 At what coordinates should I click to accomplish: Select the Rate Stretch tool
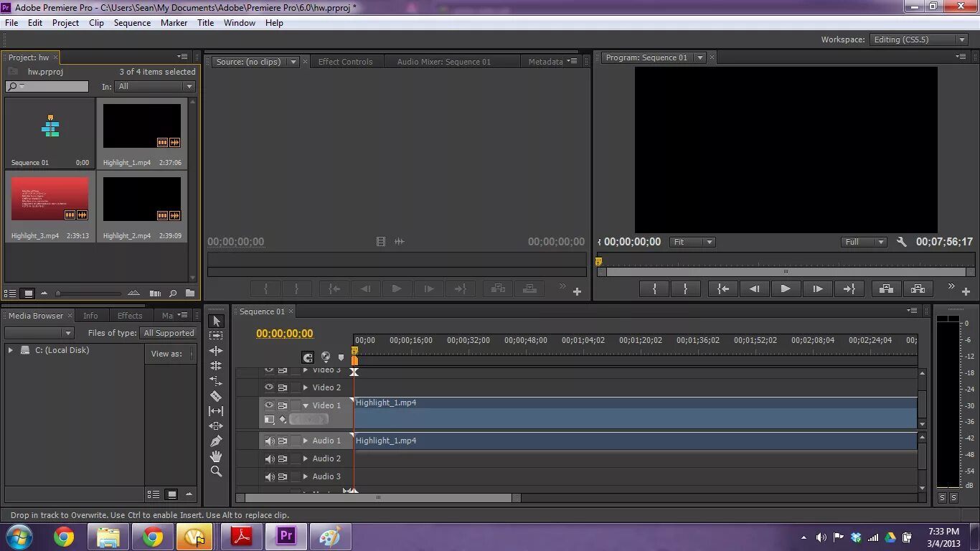coord(216,381)
